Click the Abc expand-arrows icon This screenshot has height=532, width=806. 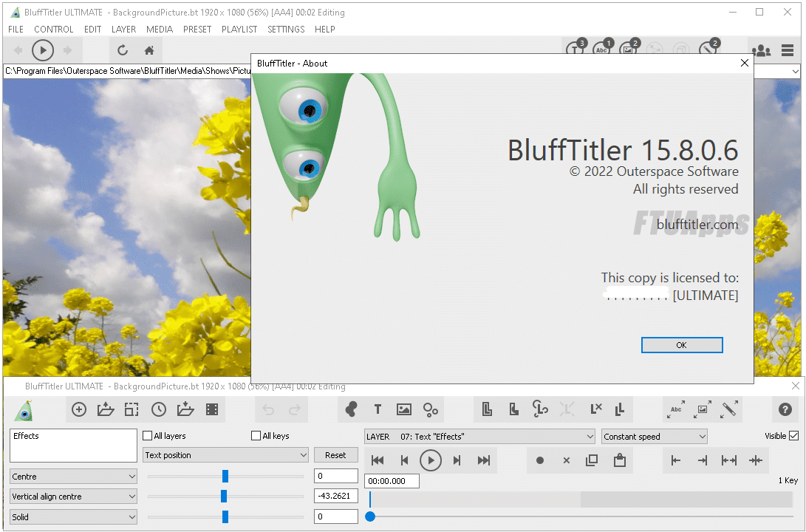[676, 409]
